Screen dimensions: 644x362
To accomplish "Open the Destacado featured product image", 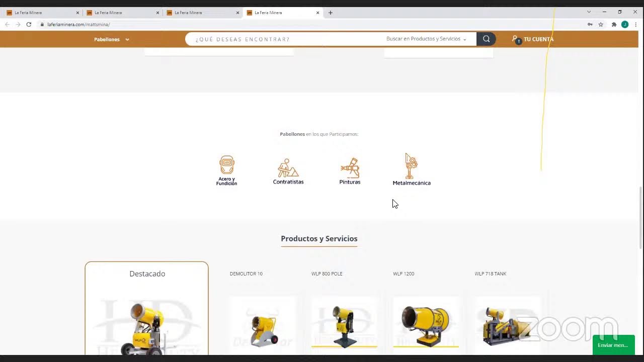I will pos(147,327).
